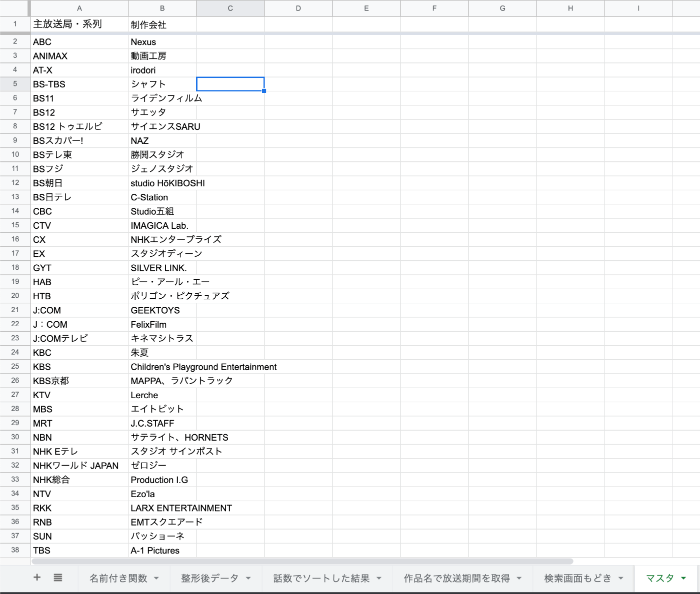Select the cell containing A-1 Pictures
Image resolution: width=700 pixels, height=594 pixels.
pos(162,550)
